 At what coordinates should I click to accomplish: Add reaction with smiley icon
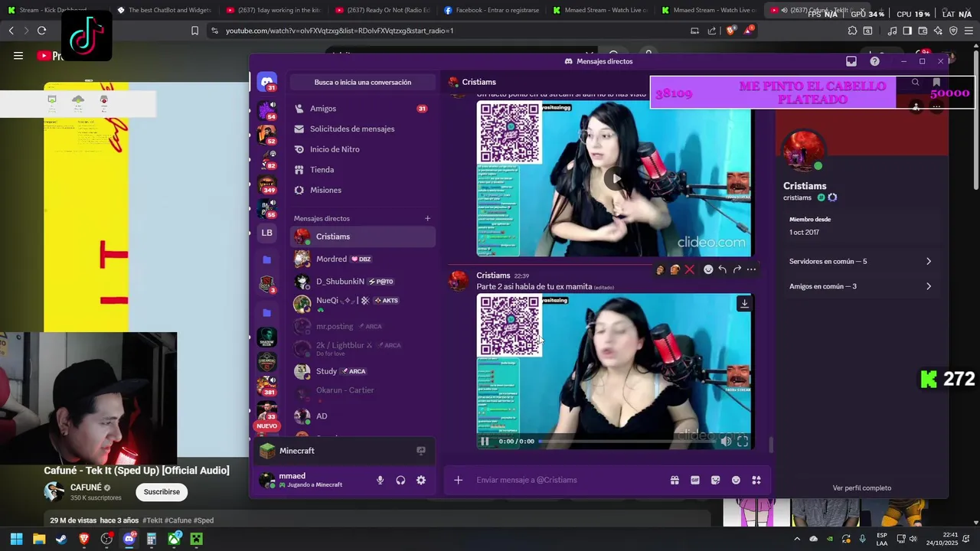pyautogui.click(x=708, y=269)
